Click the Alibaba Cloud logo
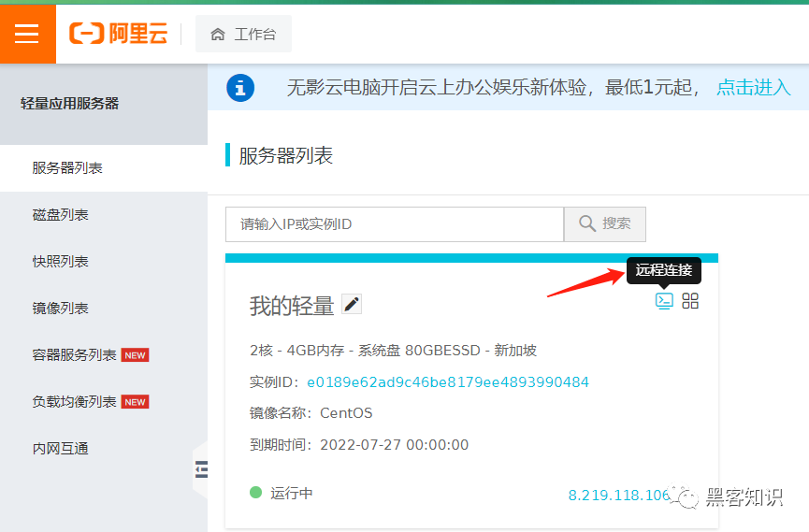 (x=119, y=34)
